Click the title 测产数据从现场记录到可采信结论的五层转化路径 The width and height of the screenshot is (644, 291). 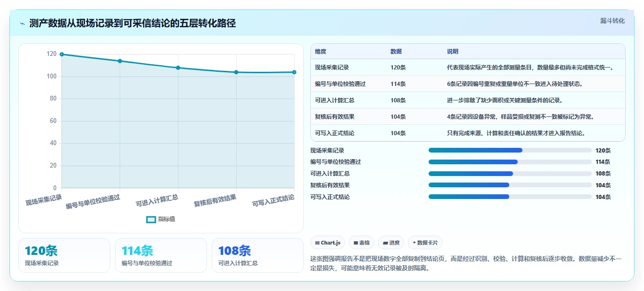[132, 23]
